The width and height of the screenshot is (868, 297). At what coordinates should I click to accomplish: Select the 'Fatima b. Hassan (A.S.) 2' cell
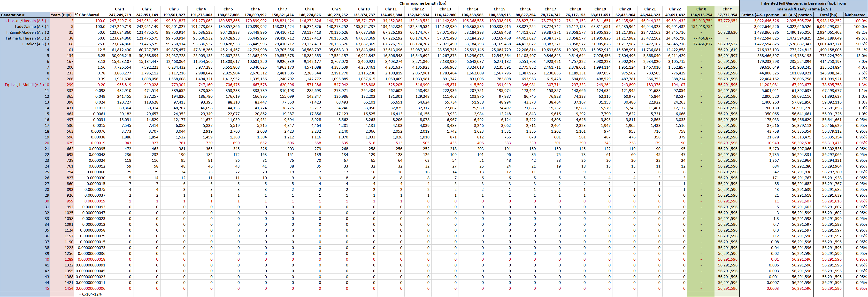(x=28, y=38)
